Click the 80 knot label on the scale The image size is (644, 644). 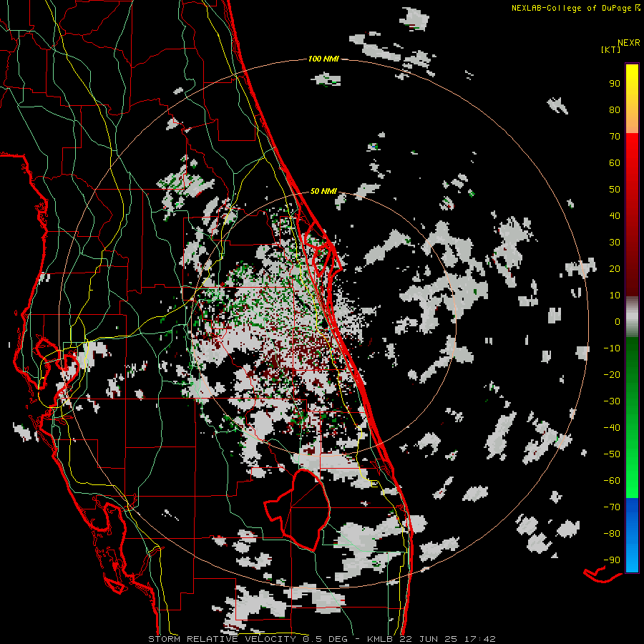coord(615,109)
